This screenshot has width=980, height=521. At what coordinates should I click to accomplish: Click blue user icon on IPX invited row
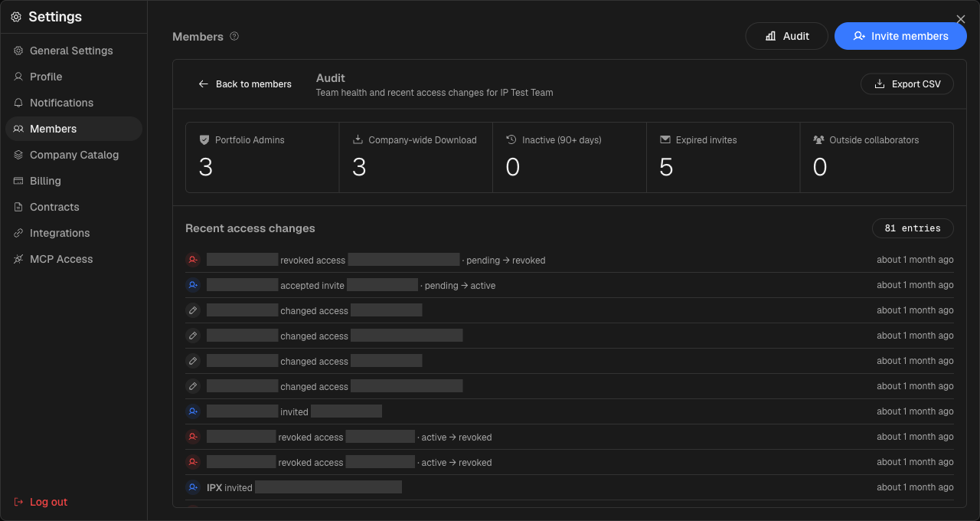click(x=193, y=487)
